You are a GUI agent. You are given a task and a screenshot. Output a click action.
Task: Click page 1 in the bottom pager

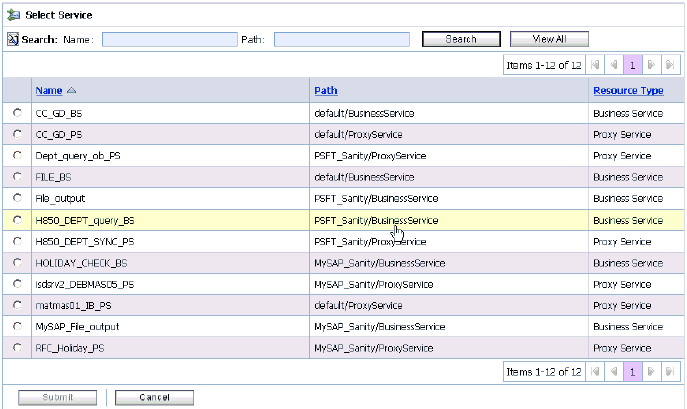point(633,372)
